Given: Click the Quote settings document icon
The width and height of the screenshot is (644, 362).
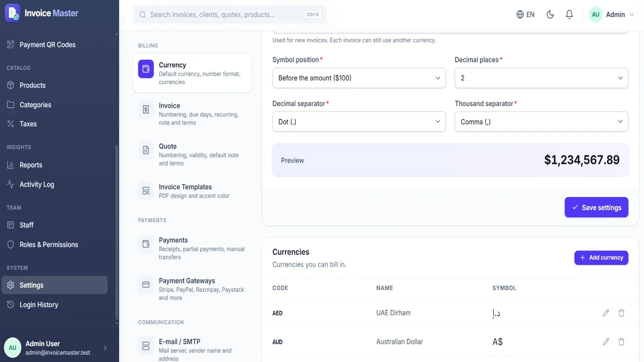Looking at the screenshot, I should coord(146,150).
